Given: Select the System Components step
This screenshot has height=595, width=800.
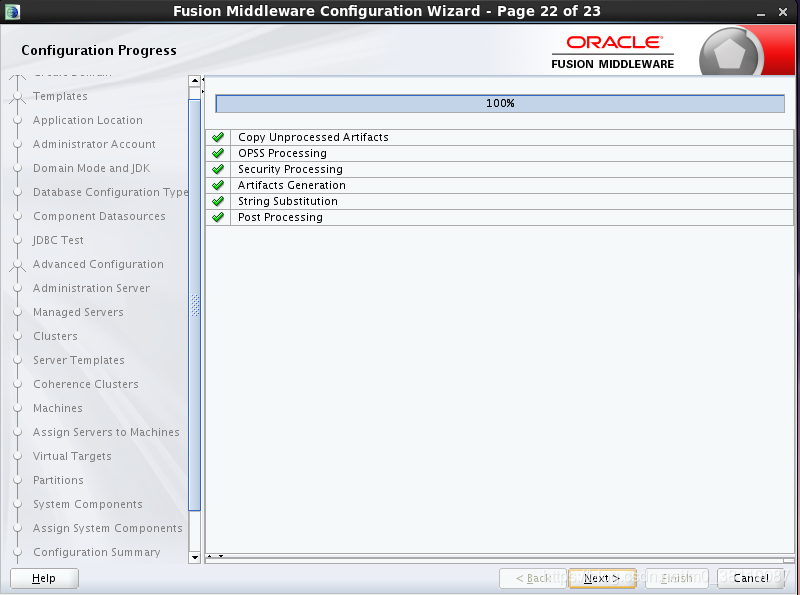Looking at the screenshot, I should click(88, 504).
